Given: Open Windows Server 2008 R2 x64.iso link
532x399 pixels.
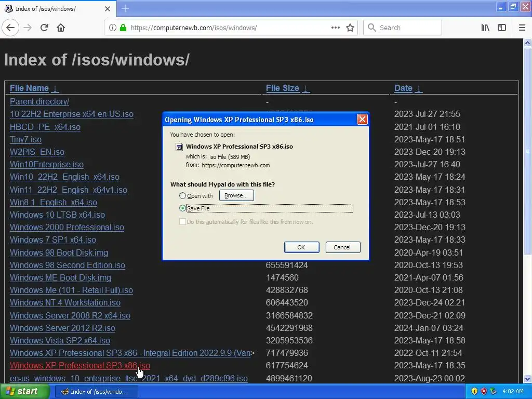Looking at the screenshot, I should pyautogui.click(x=70, y=315).
